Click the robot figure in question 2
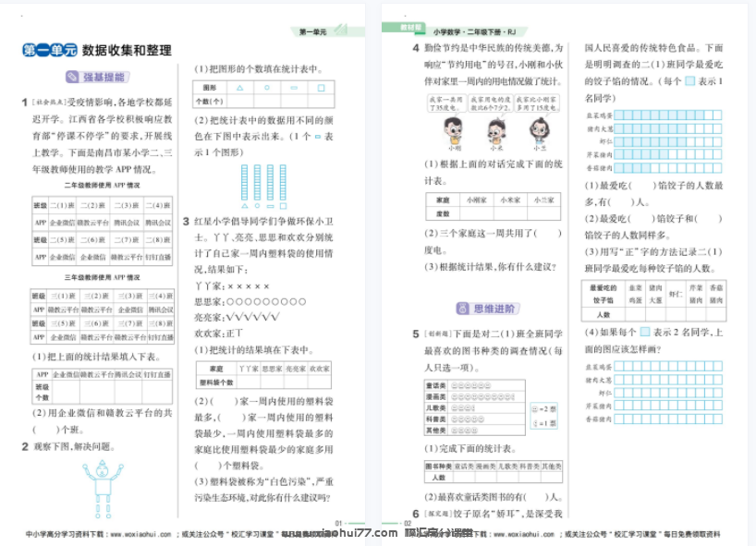This screenshot has width=756, height=546. (103, 489)
